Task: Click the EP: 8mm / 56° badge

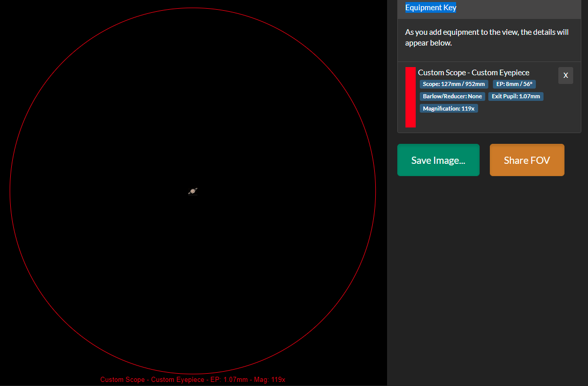Action: pyautogui.click(x=514, y=84)
